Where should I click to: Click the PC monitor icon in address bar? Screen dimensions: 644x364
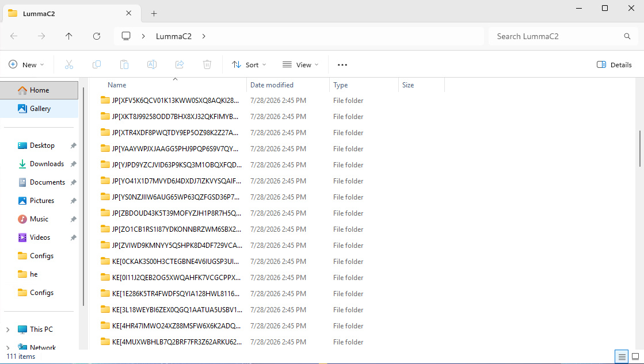point(126,36)
